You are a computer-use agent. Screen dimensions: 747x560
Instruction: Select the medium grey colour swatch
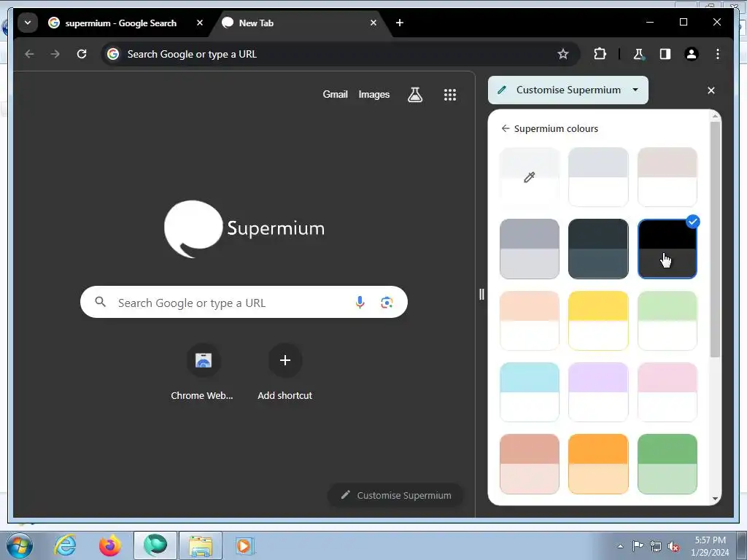pyautogui.click(x=530, y=249)
